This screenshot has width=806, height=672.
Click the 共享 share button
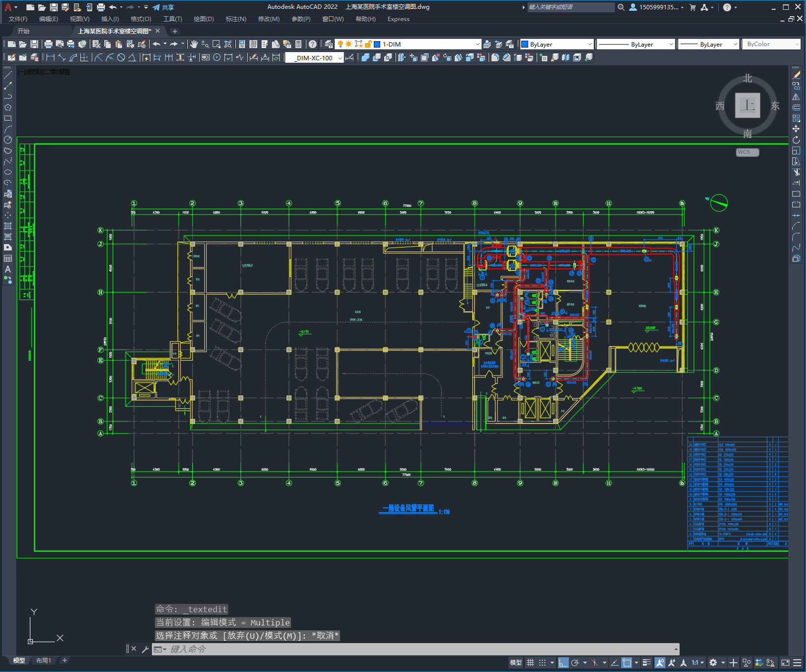point(163,7)
